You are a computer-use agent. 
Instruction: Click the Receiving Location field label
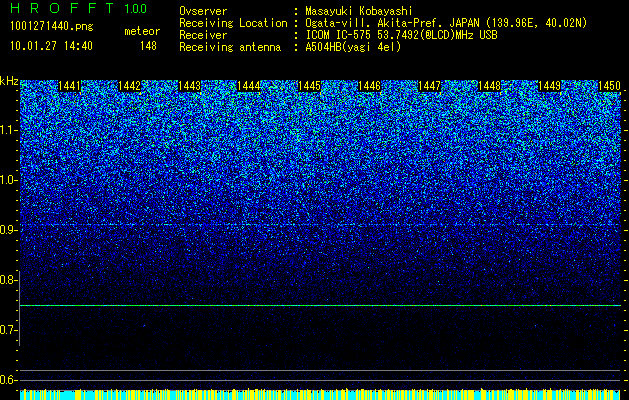pos(233,23)
